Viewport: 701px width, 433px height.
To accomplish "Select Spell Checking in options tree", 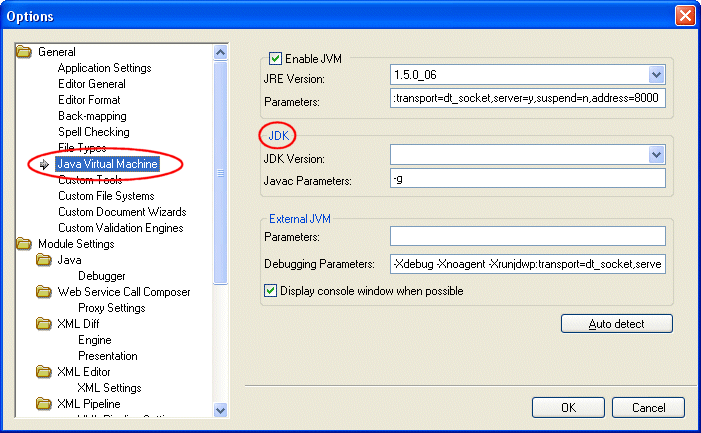I will [93, 132].
